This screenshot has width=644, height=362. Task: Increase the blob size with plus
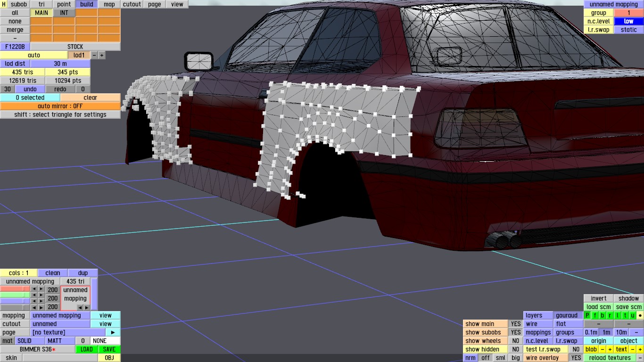(x=610, y=349)
